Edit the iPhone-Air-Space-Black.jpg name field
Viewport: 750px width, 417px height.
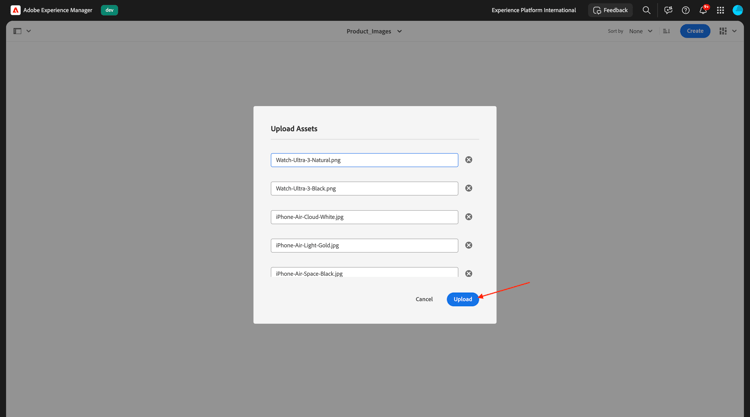364,273
